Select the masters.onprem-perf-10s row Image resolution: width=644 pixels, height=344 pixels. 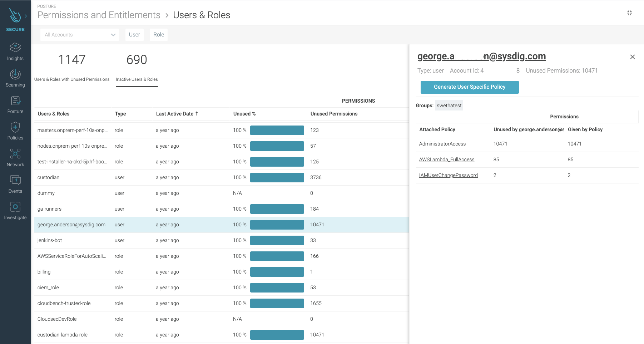click(x=222, y=130)
